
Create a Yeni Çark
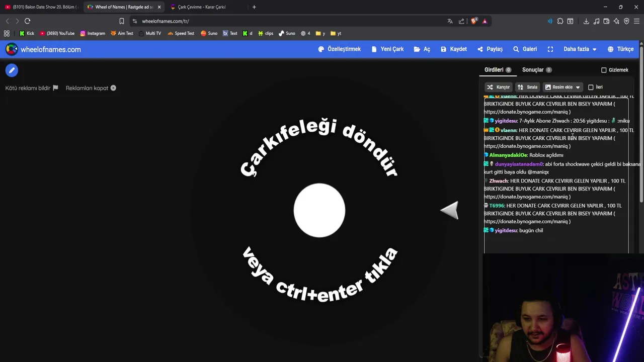pos(387,49)
